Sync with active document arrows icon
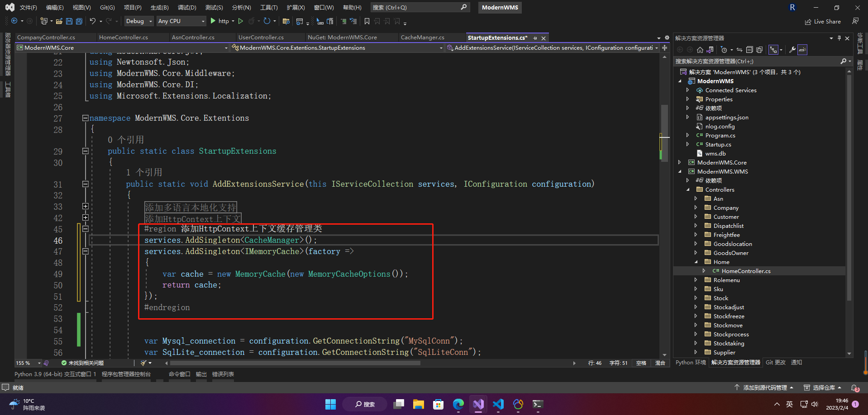This screenshot has height=415, width=868. click(x=739, y=50)
